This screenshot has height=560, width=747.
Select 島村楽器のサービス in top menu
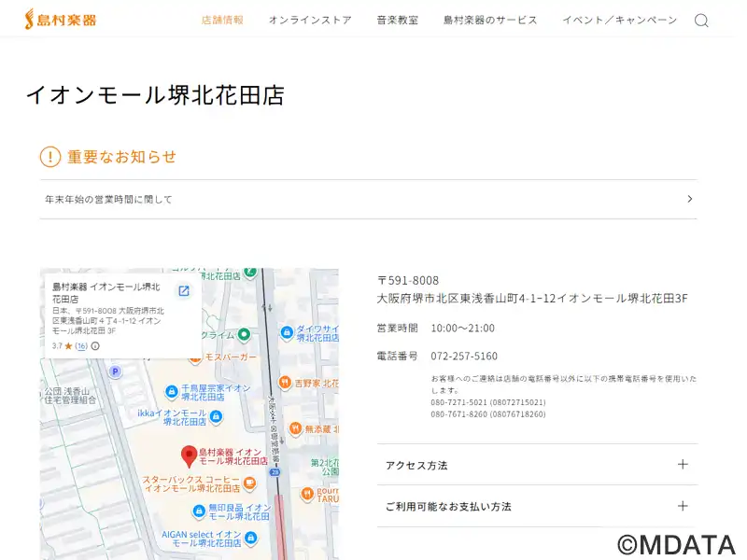point(490,20)
